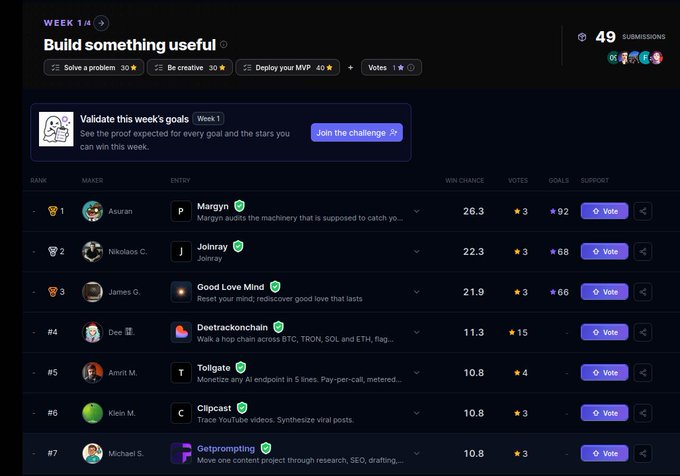Expand the Deetrackonchain entry row

click(x=416, y=332)
